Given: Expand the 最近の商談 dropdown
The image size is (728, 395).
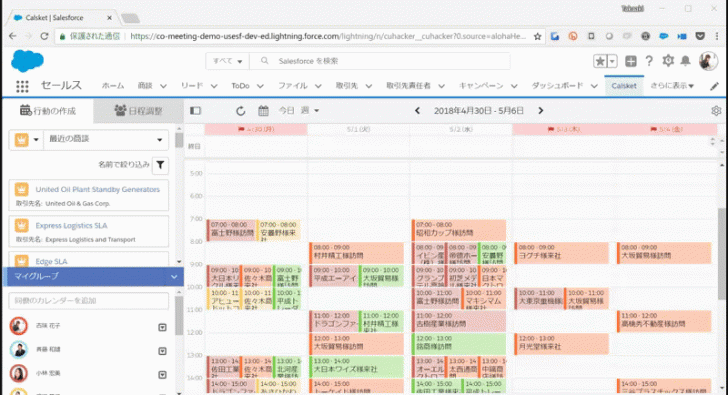Looking at the screenshot, I should (x=106, y=139).
